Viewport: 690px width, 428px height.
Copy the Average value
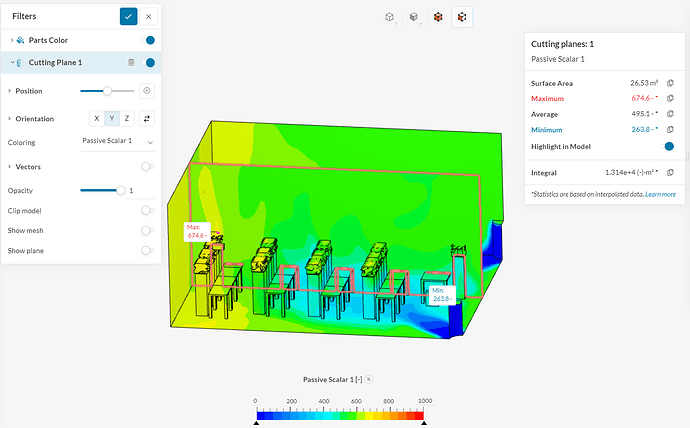point(670,113)
